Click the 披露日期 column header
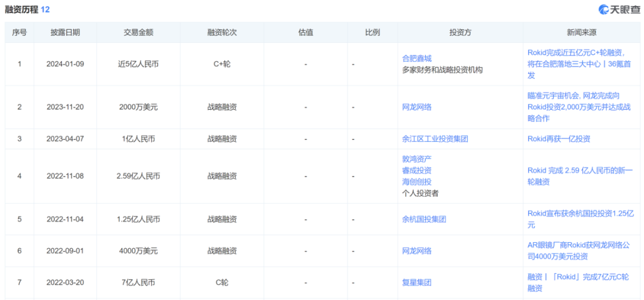The width and height of the screenshot is (644, 300). point(65,32)
